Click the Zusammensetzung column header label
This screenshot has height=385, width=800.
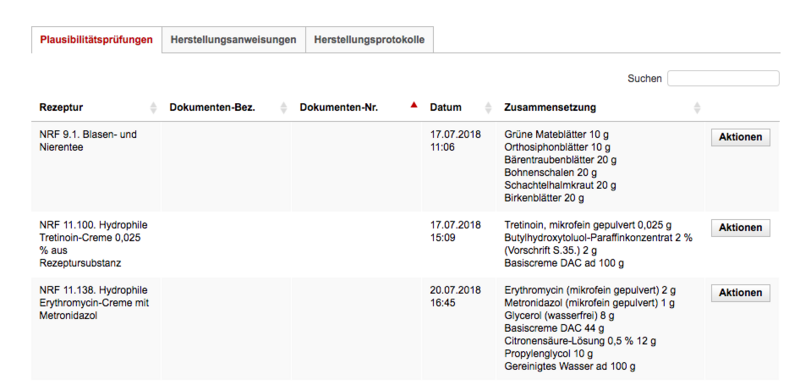550,108
